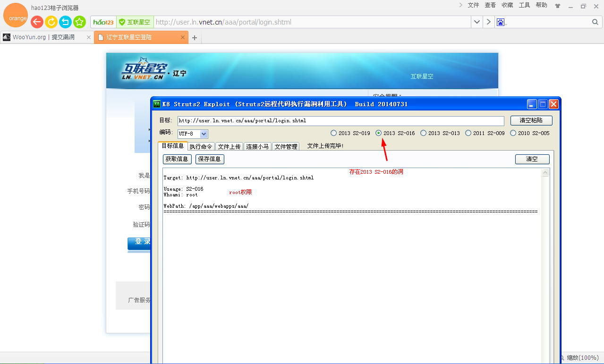Open the 工具 menu

(524, 5)
